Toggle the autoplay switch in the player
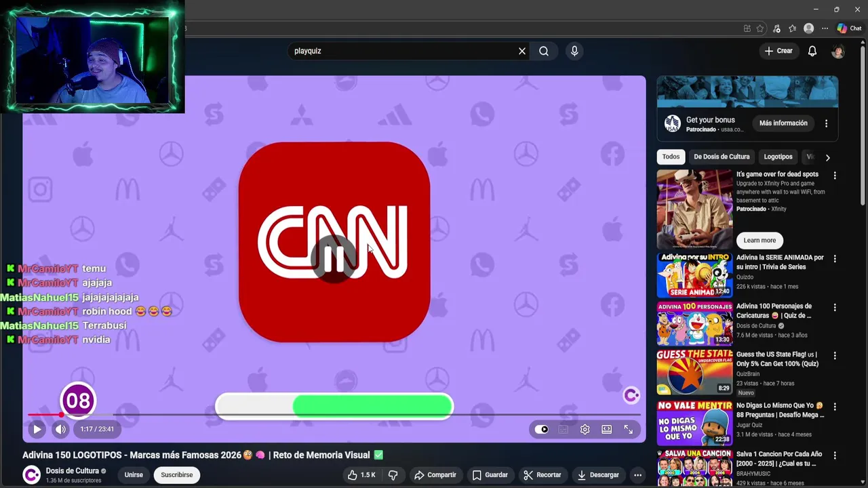The width and height of the screenshot is (868, 488). click(541, 429)
